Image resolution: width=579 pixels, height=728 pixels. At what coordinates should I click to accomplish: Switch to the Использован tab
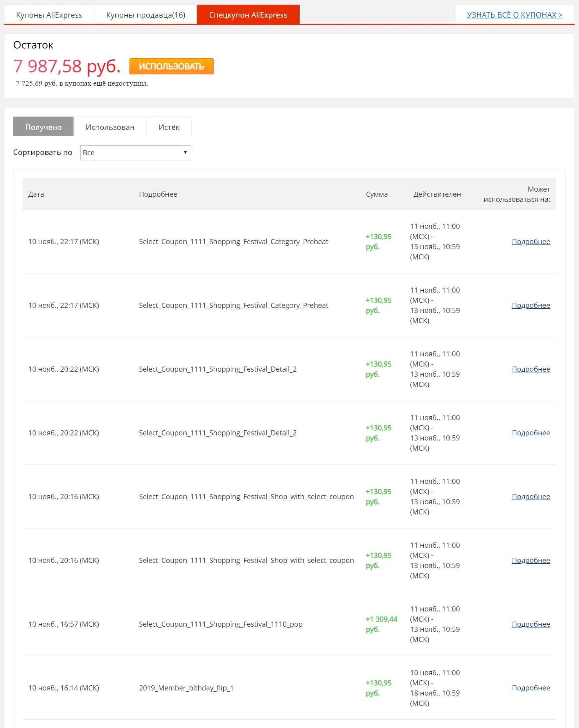pyautogui.click(x=110, y=127)
